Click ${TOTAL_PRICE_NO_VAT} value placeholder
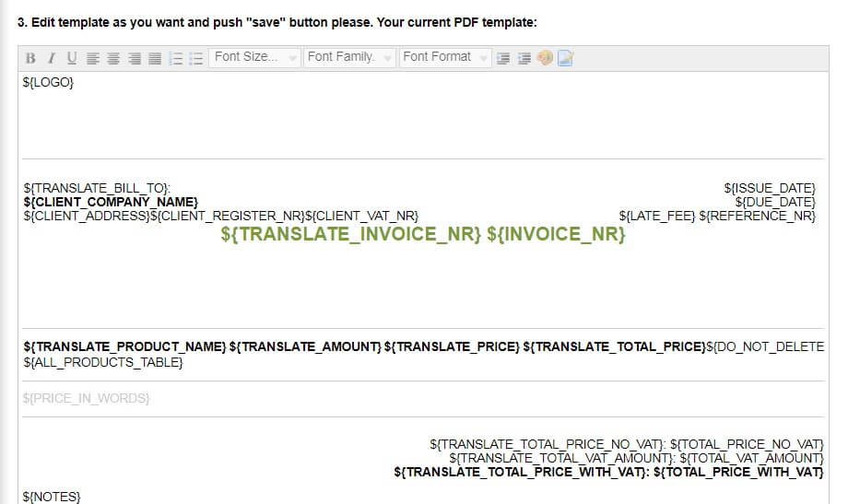The image size is (848, 504). pyautogui.click(x=747, y=444)
